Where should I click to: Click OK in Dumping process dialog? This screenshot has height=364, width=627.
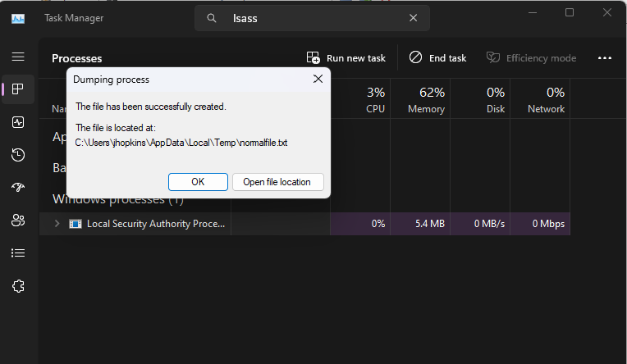198,182
